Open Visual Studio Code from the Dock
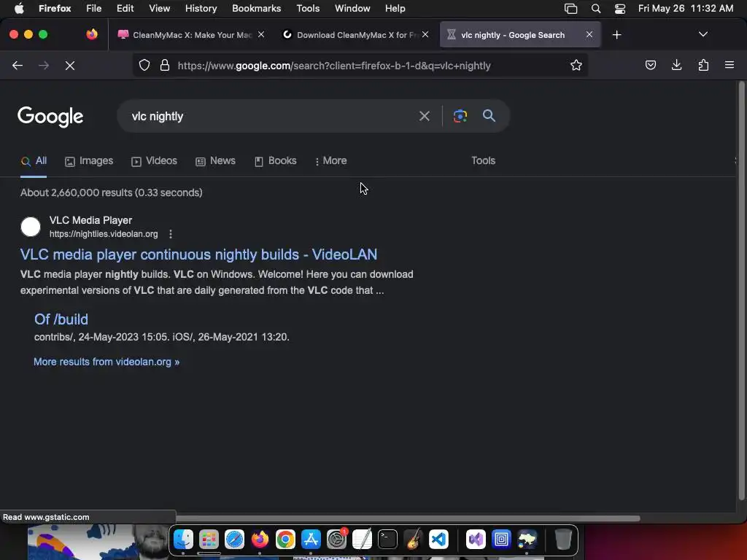747x560 pixels. 438,539
